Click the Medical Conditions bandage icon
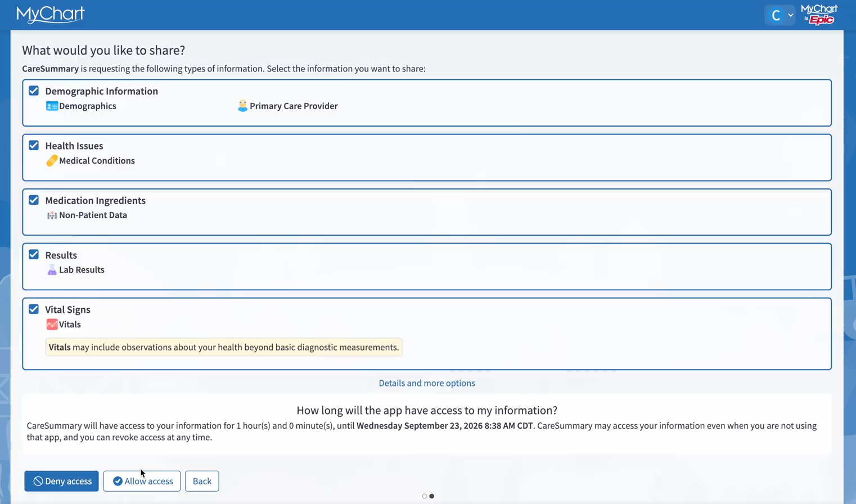This screenshot has height=504, width=856. point(52,161)
